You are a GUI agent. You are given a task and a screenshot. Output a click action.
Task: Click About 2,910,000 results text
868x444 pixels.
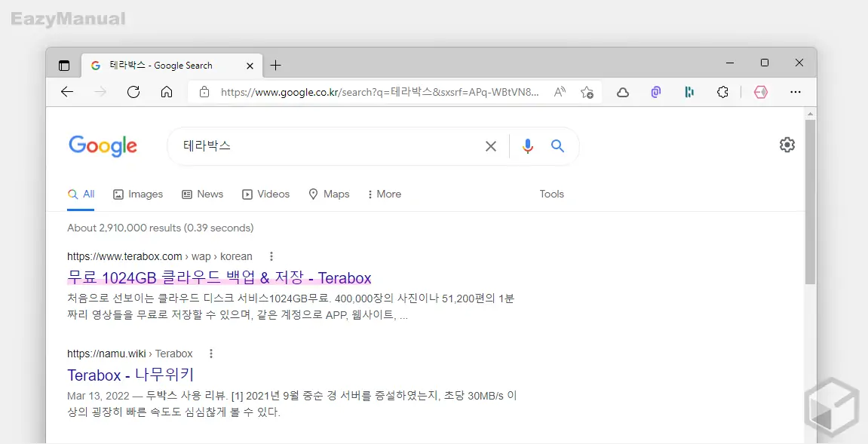pyautogui.click(x=161, y=228)
